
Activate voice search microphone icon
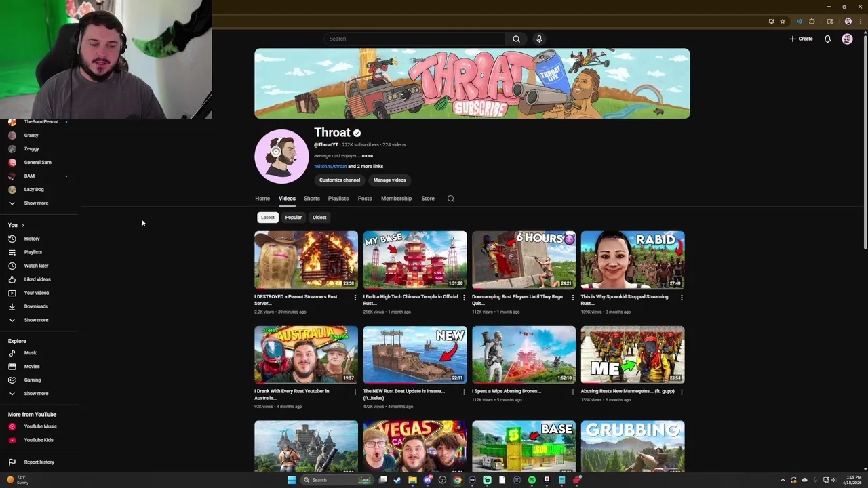click(539, 39)
